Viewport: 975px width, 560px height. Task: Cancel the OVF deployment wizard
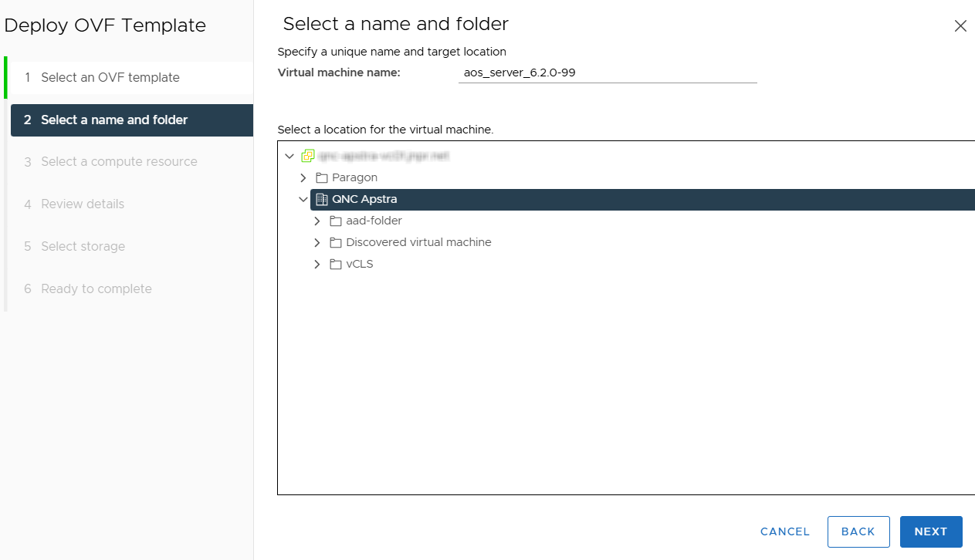coord(785,531)
